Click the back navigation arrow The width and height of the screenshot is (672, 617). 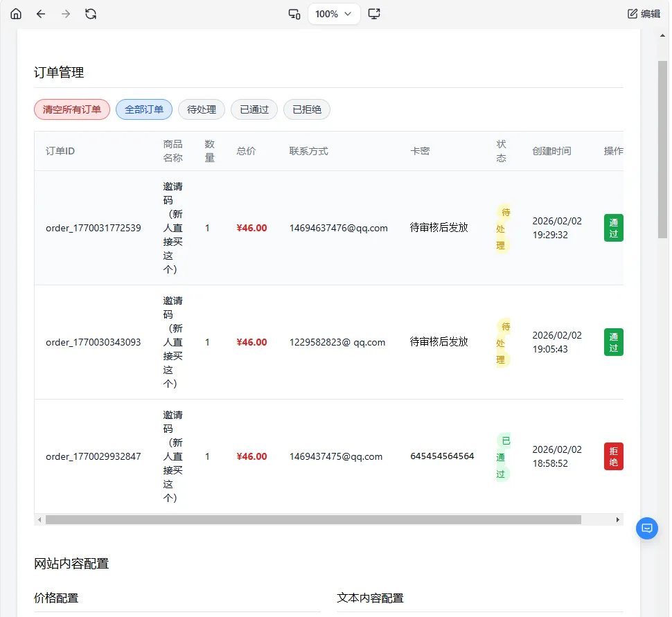(41, 13)
